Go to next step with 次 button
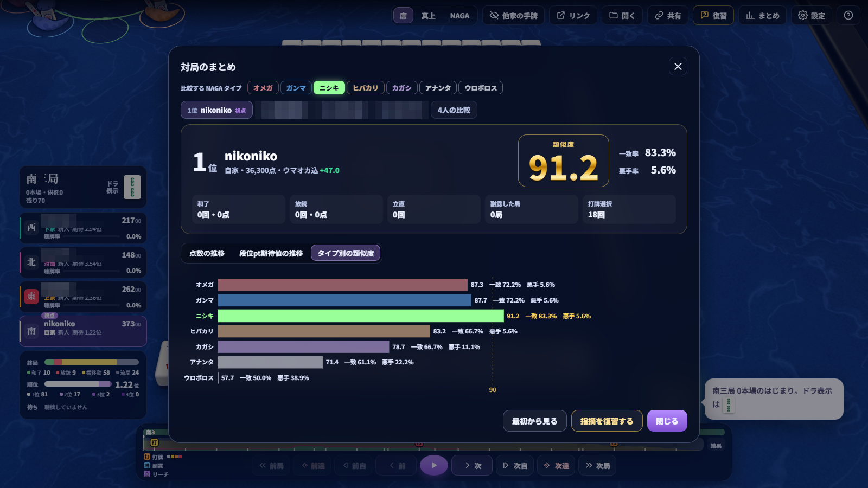Screen dimensions: 868x488 click(472, 465)
